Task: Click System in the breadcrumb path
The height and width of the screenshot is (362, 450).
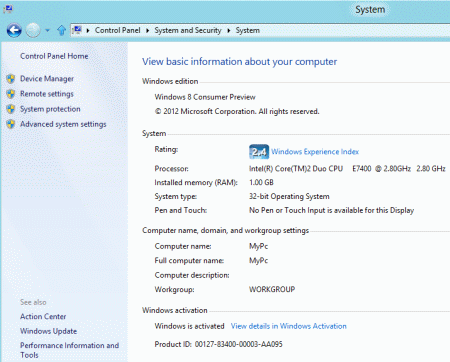Action: [248, 30]
